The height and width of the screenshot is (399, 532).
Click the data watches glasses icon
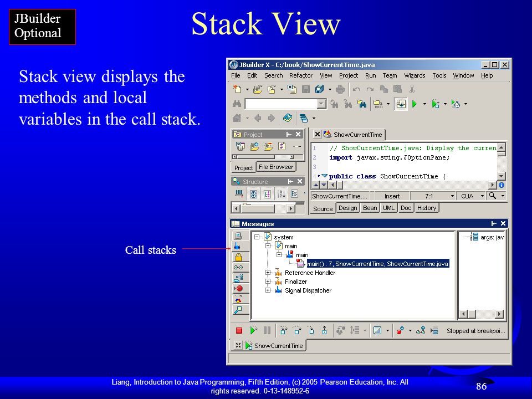(x=238, y=267)
